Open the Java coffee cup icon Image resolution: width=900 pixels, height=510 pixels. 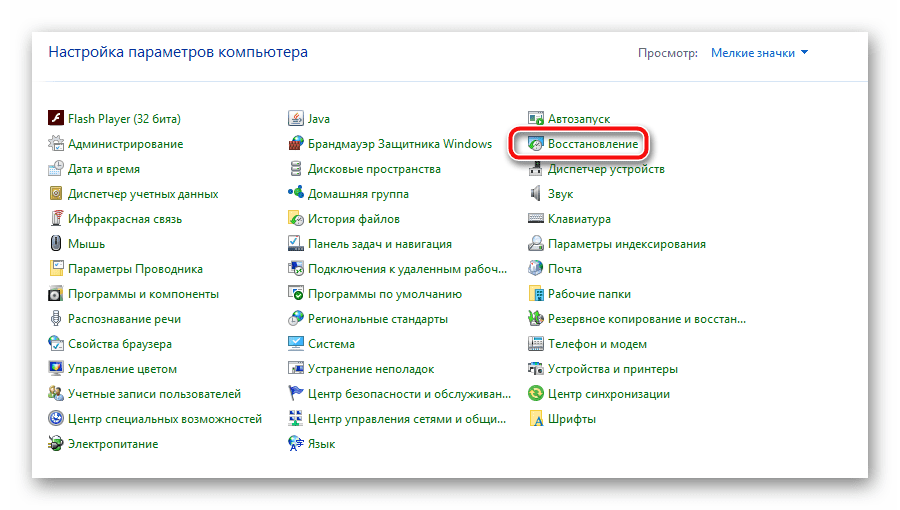click(x=296, y=119)
